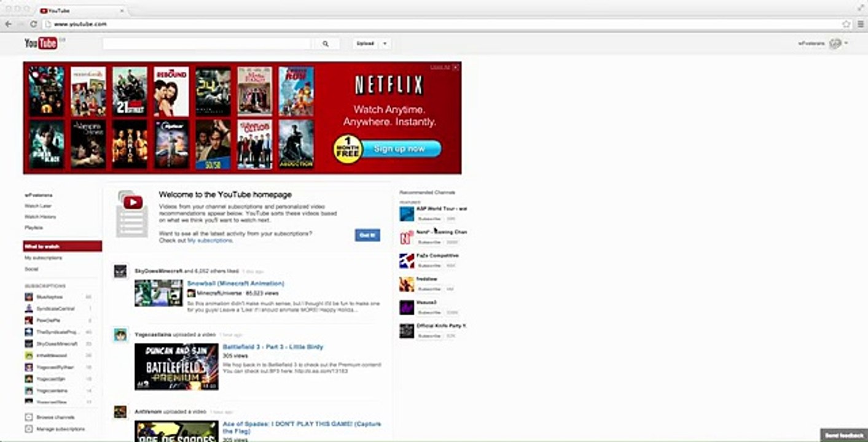Viewport: 868px width, 442px height.
Task: Click the Official Knife Party channel icon
Action: [407, 331]
